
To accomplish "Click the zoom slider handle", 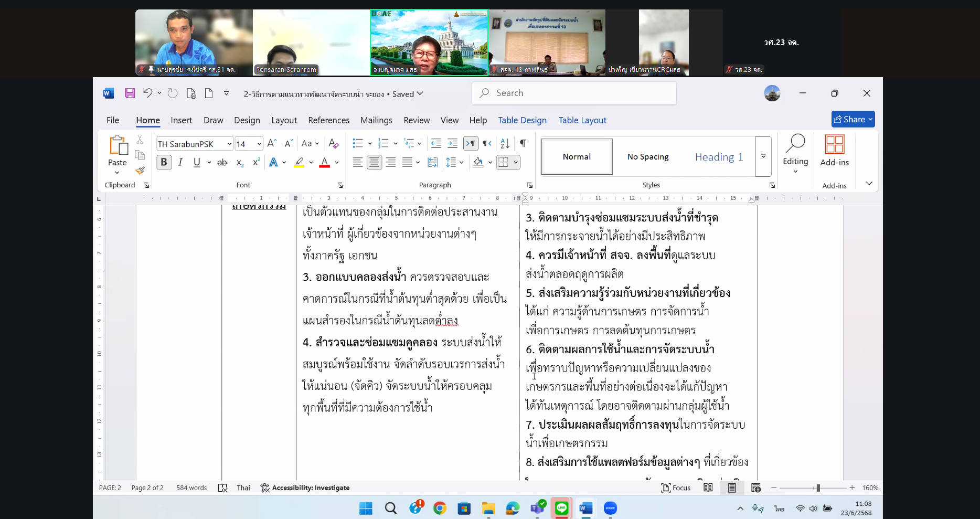I will pyautogui.click(x=818, y=488).
